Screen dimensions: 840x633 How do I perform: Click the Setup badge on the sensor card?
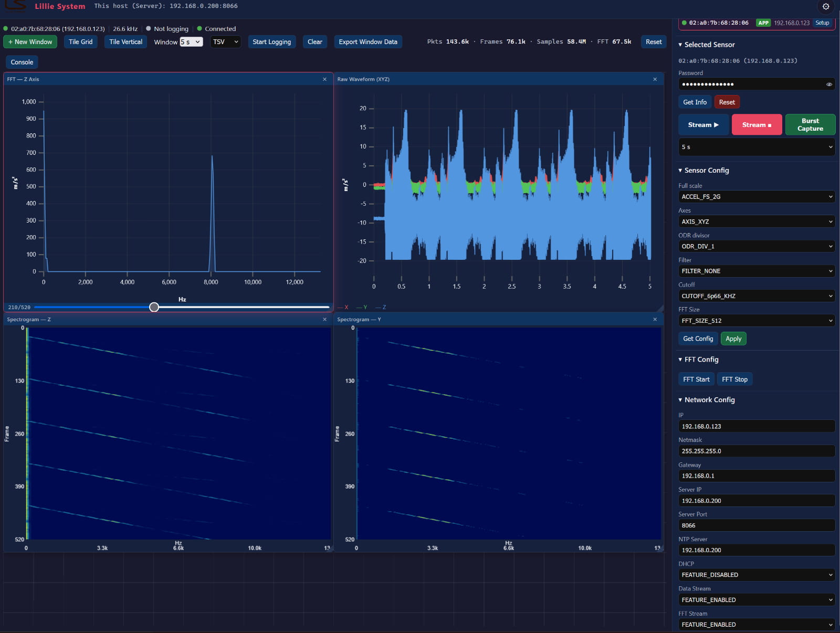pos(822,23)
